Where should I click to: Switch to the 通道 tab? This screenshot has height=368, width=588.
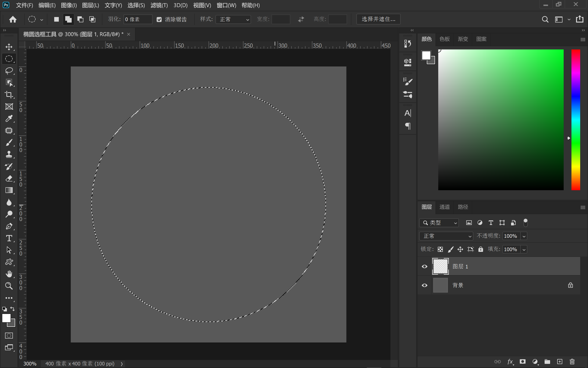click(x=444, y=207)
